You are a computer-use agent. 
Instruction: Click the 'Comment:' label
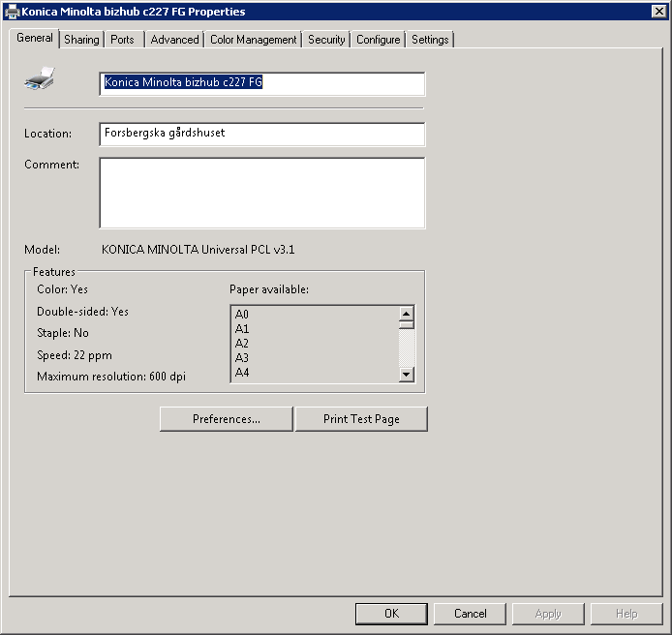[52, 165]
